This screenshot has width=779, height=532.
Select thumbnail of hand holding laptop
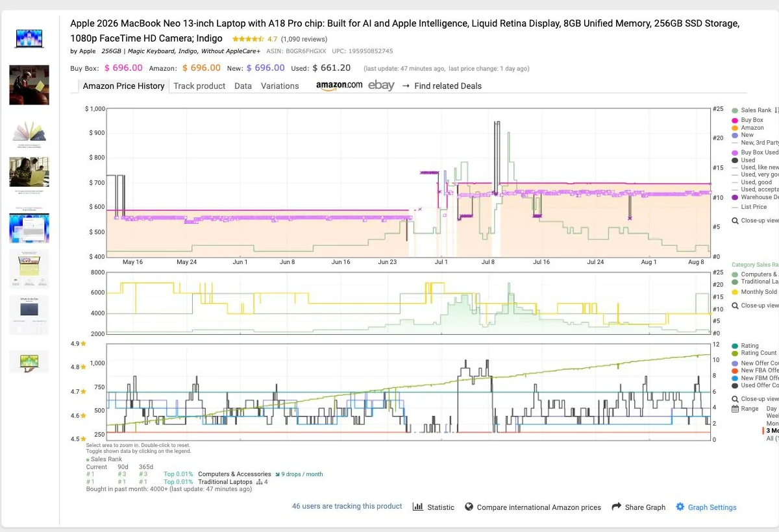pyautogui.click(x=29, y=361)
